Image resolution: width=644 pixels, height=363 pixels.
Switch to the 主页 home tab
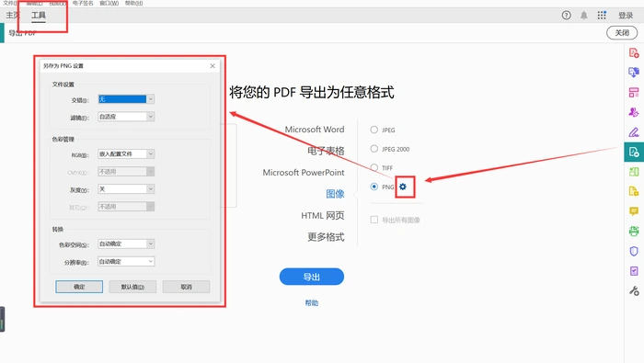pyautogui.click(x=13, y=16)
